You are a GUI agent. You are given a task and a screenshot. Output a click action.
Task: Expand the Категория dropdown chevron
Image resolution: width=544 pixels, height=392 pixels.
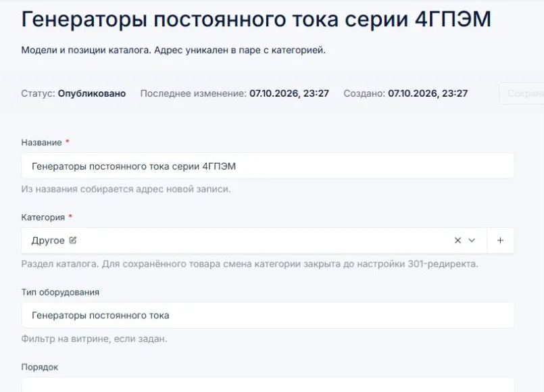point(472,241)
